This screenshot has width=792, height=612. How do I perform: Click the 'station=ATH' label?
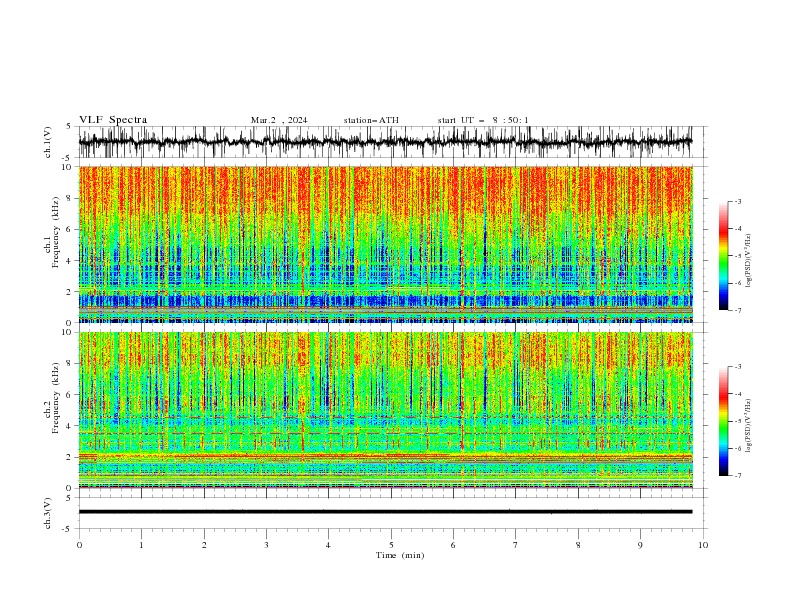pyautogui.click(x=371, y=120)
